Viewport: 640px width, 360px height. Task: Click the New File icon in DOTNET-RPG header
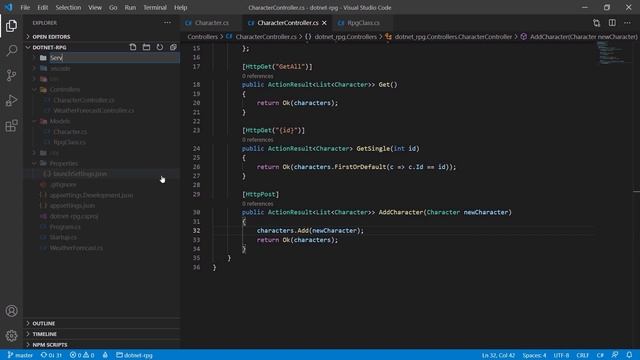[x=133, y=47]
